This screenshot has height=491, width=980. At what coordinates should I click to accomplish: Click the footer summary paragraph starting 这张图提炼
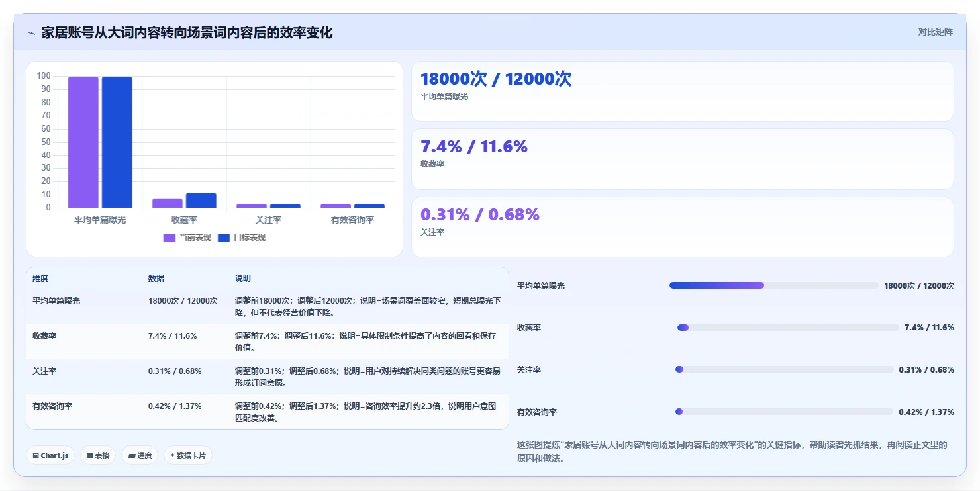click(732, 451)
